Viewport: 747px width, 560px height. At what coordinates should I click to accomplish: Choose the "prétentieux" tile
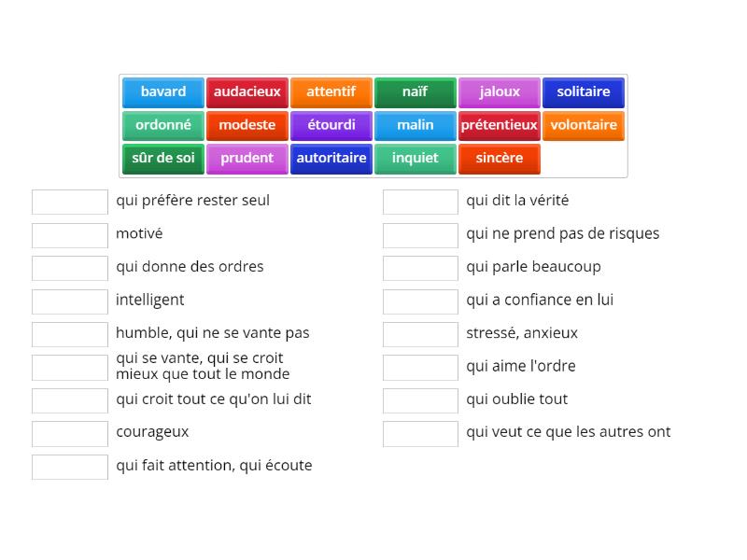(499, 125)
